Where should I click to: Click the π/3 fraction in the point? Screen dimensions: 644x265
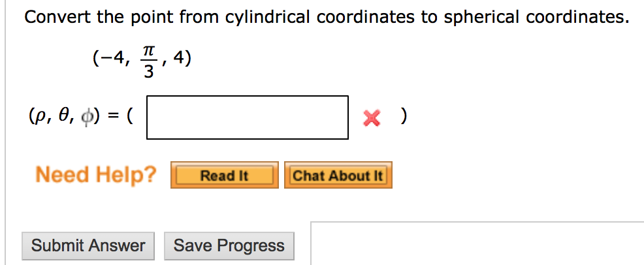pyautogui.click(x=149, y=61)
